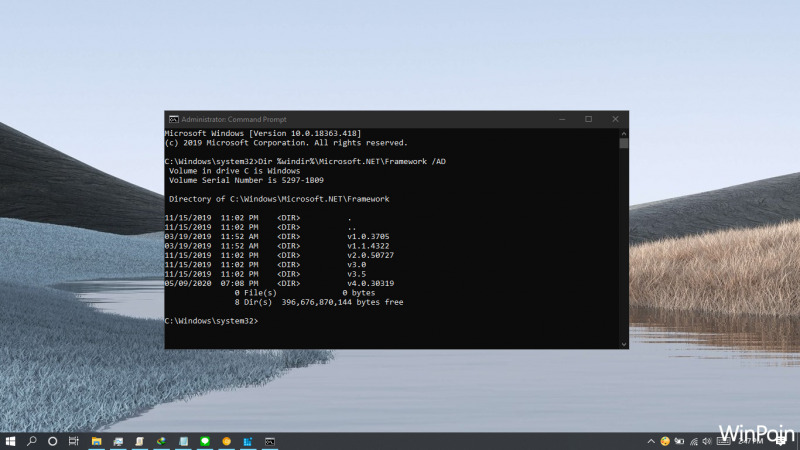The image size is (800, 450).
Task: Click the 'v3.0' directory entry
Action: pos(357,265)
